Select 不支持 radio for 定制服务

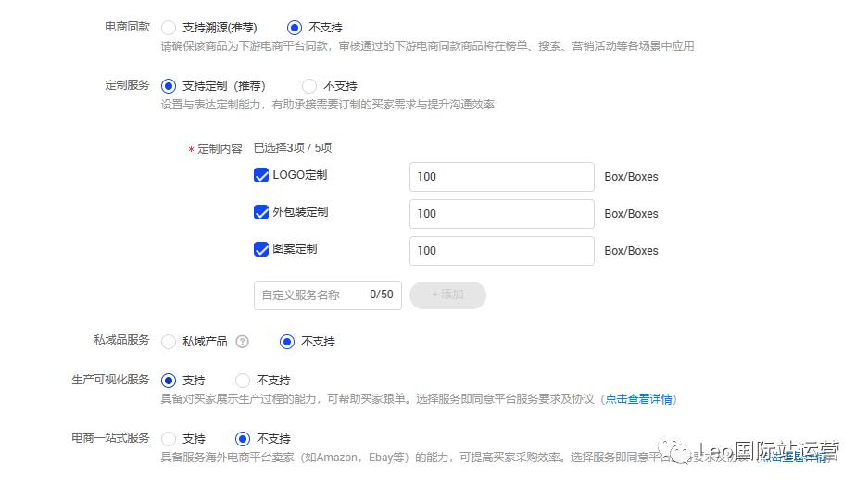tap(308, 86)
